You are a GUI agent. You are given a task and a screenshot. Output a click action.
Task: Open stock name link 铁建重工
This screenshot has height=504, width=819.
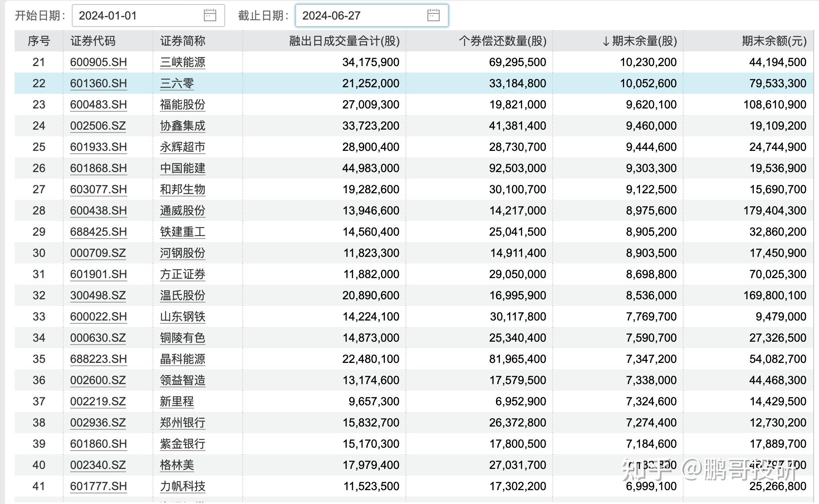[183, 232]
